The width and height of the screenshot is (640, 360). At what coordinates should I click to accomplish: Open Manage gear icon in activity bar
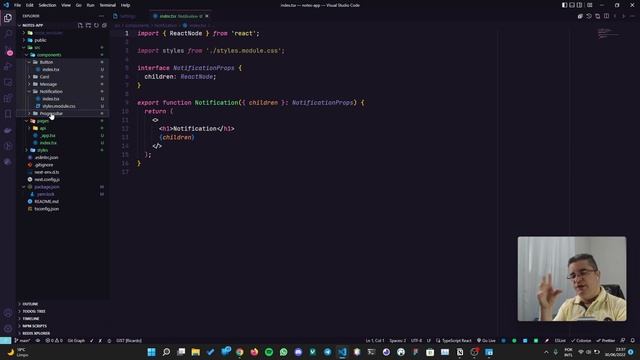(8, 329)
